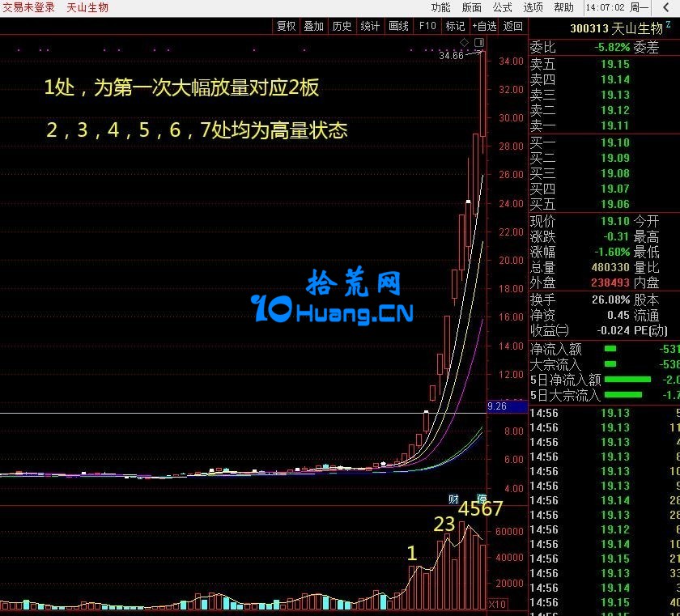Image resolution: width=680 pixels, height=616 pixels.
Task: Open the 选项 menu
Action: coord(533,7)
